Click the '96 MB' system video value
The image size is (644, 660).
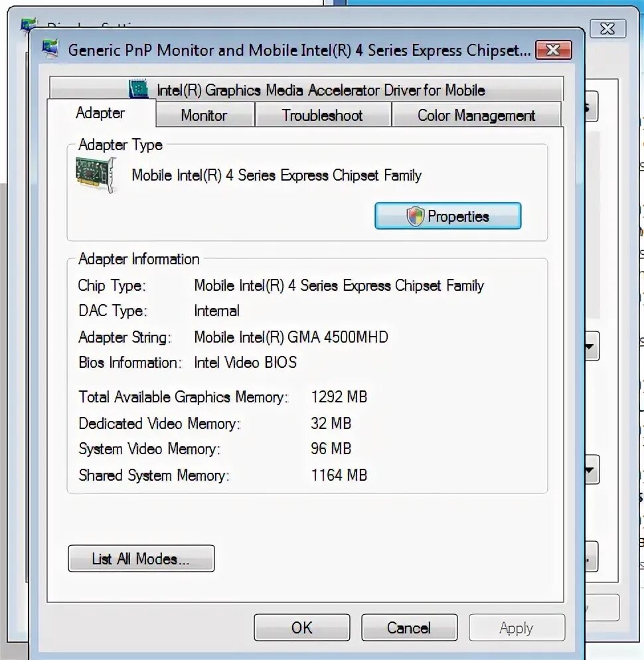(331, 449)
